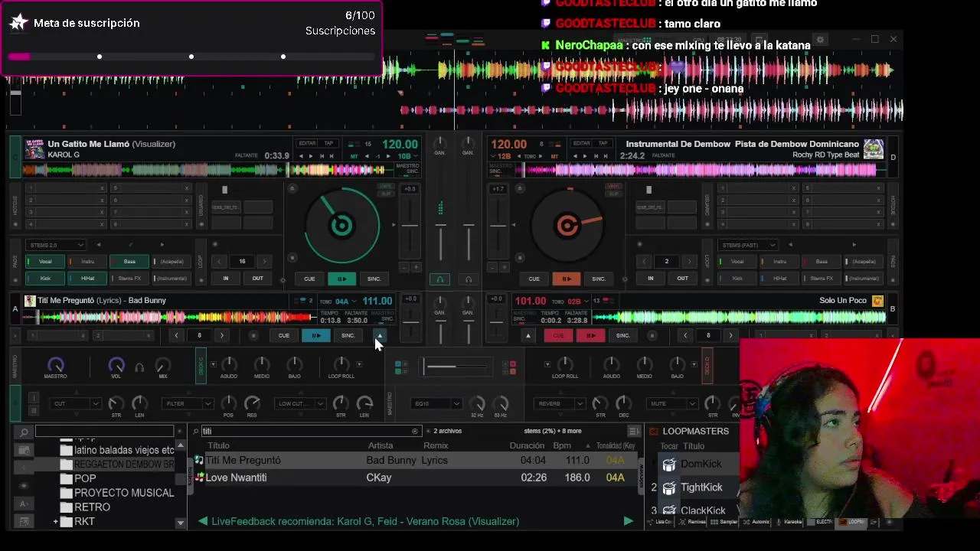The width and height of the screenshot is (980, 551).
Task: Collapse deck A using the up-arrow button
Action: click(x=380, y=335)
